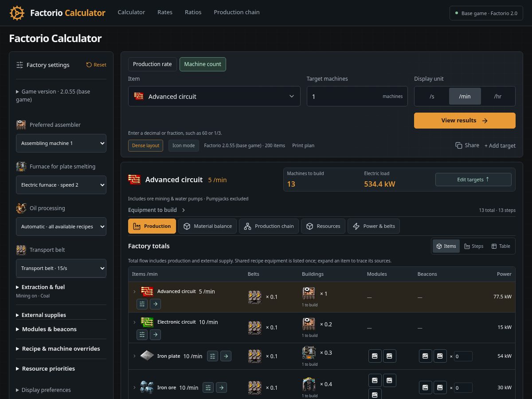This screenshot has width=532, height=399.
Task: Click the mining drill icon in Iron ore row
Action: [x=309, y=384]
